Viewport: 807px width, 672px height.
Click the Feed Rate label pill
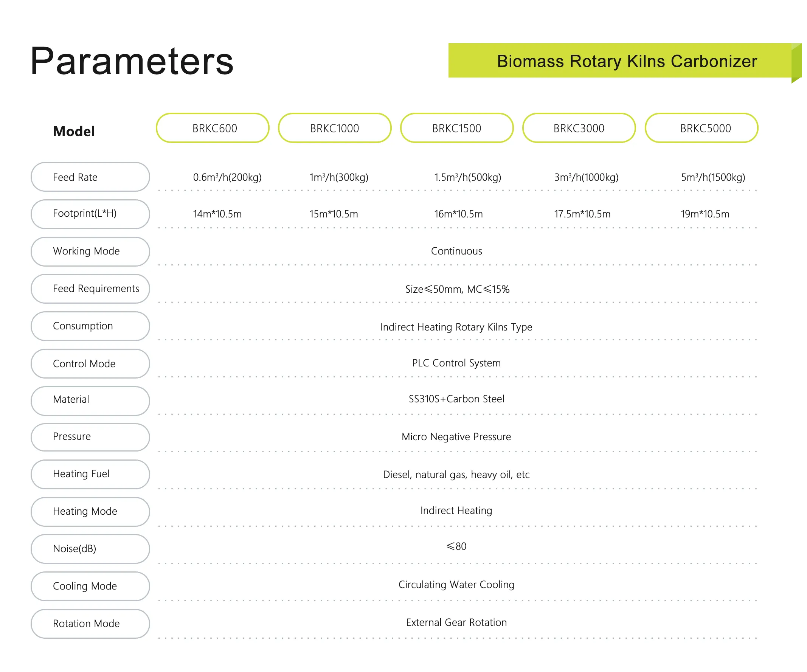coord(90,177)
